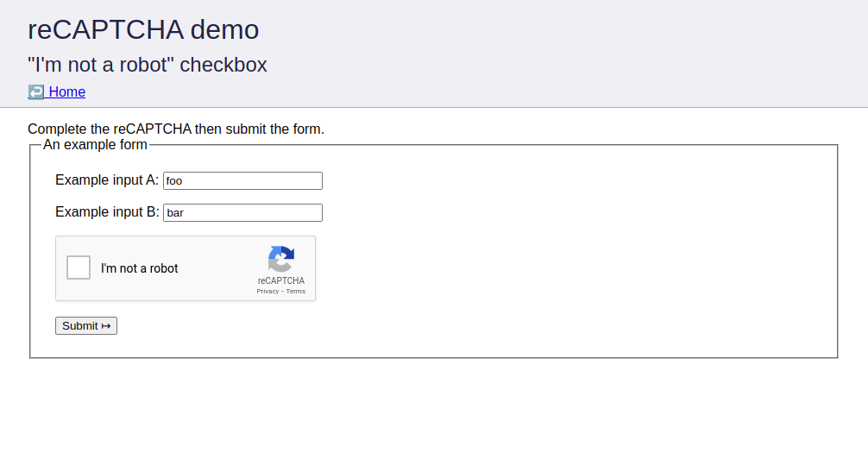Viewport: 868px width, 472px height.
Task: Click the "foo" text in input A
Action: coord(174,180)
